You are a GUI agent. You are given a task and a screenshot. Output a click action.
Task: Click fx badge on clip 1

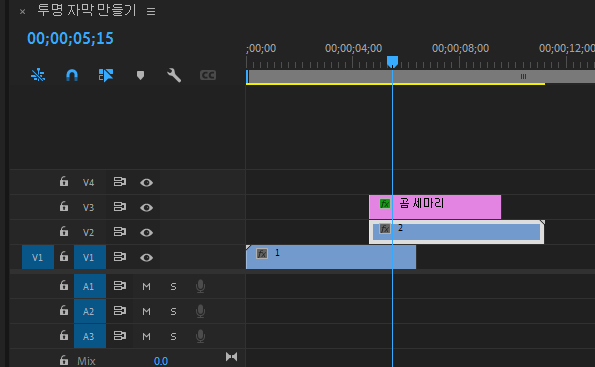click(262, 254)
